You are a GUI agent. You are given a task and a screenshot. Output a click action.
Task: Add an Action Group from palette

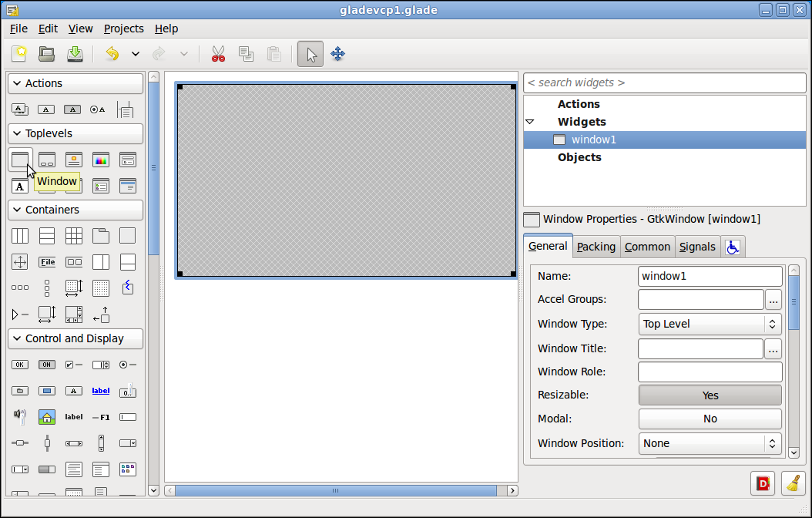tap(20, 109)
